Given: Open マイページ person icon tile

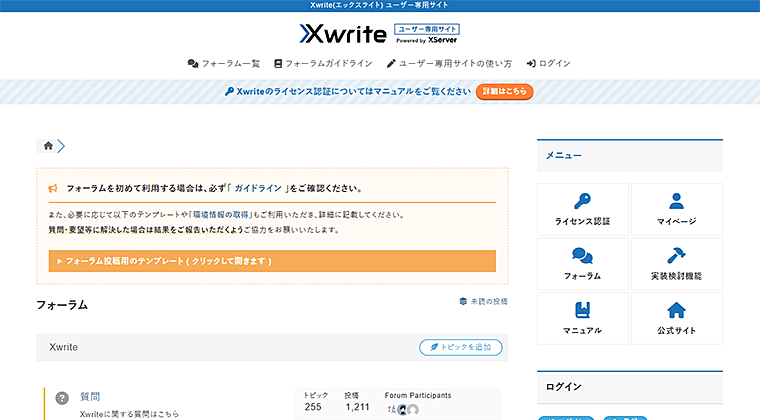Looking at the screenshot, I should 677,209.
